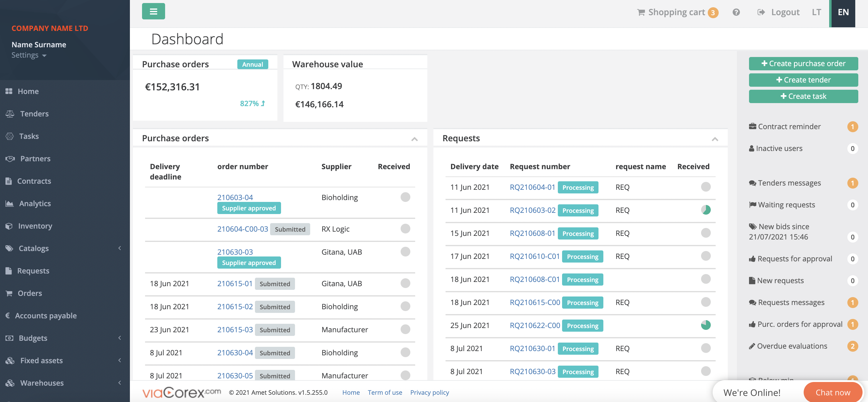Image resolution: width=868 pixels, height=402 pixels.
Task: Switch the language to LT
Action: point(816,12)
